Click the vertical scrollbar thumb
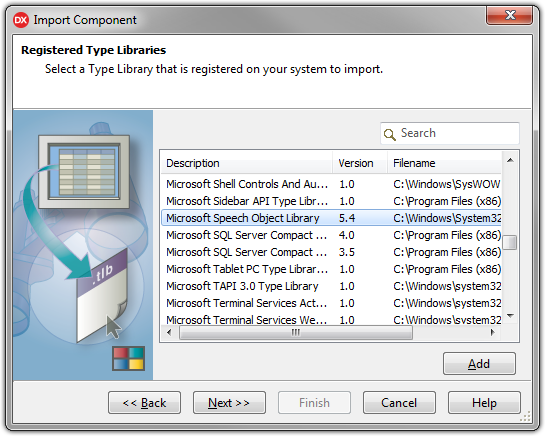 tap(510, 242)
